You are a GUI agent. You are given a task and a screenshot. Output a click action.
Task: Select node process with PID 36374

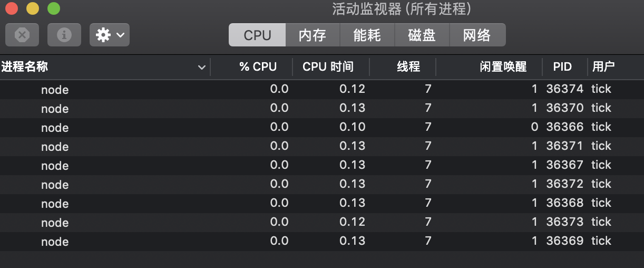(x=322, y=90)
